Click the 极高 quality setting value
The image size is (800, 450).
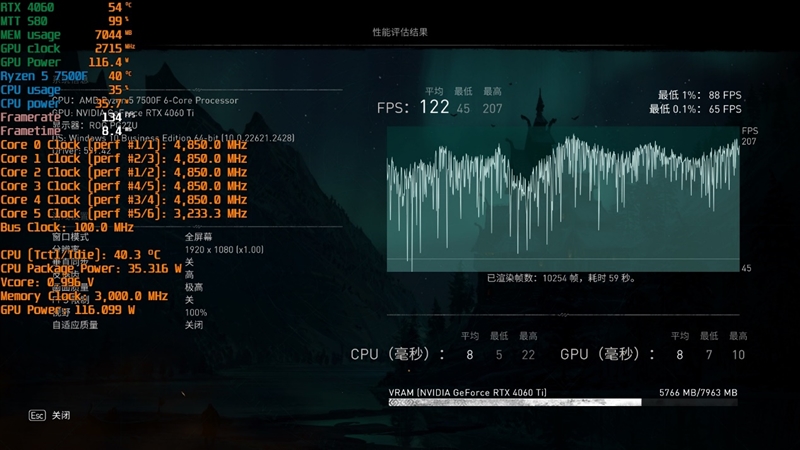click(194, 287)
